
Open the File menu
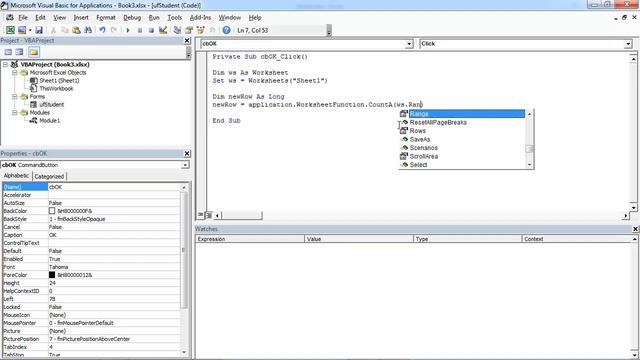pos(23,18)
